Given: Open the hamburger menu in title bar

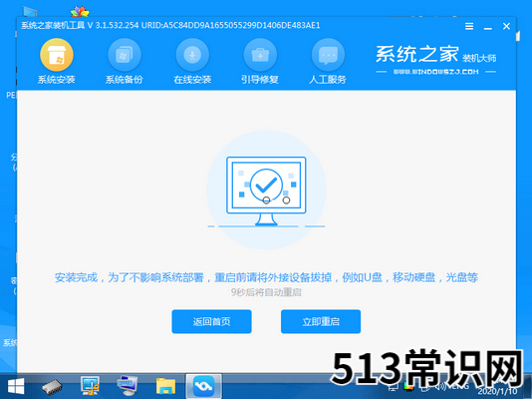Looking at the screenshot, I should click(469, 26).
